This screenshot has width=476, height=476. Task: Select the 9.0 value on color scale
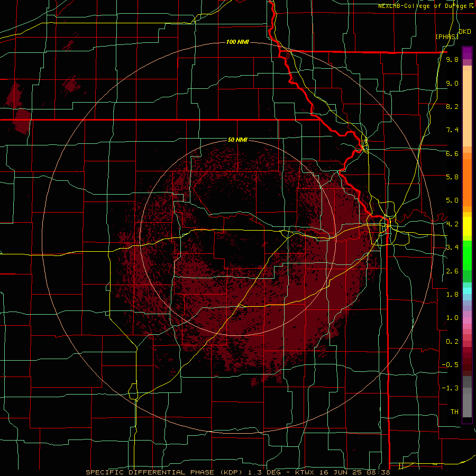[452, 83]
